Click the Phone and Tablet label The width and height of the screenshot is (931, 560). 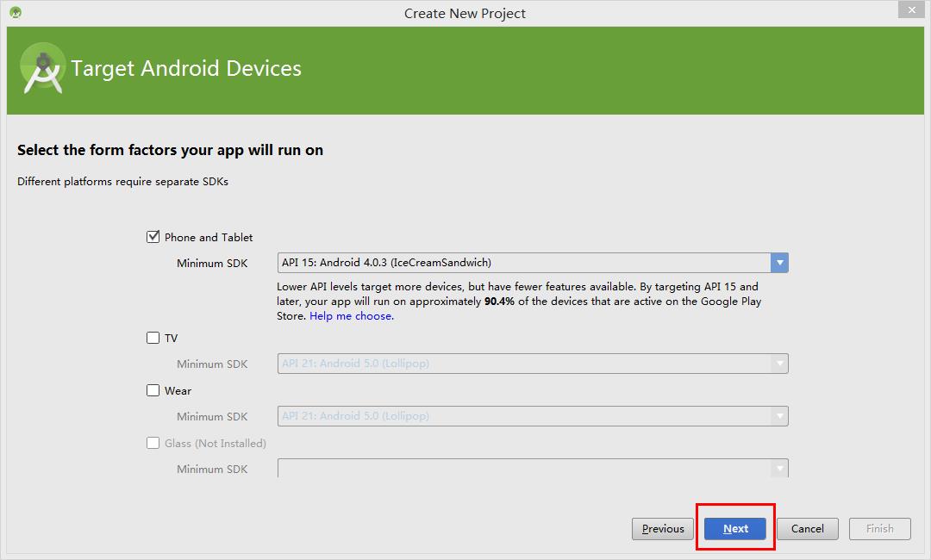tap(209, 237)
